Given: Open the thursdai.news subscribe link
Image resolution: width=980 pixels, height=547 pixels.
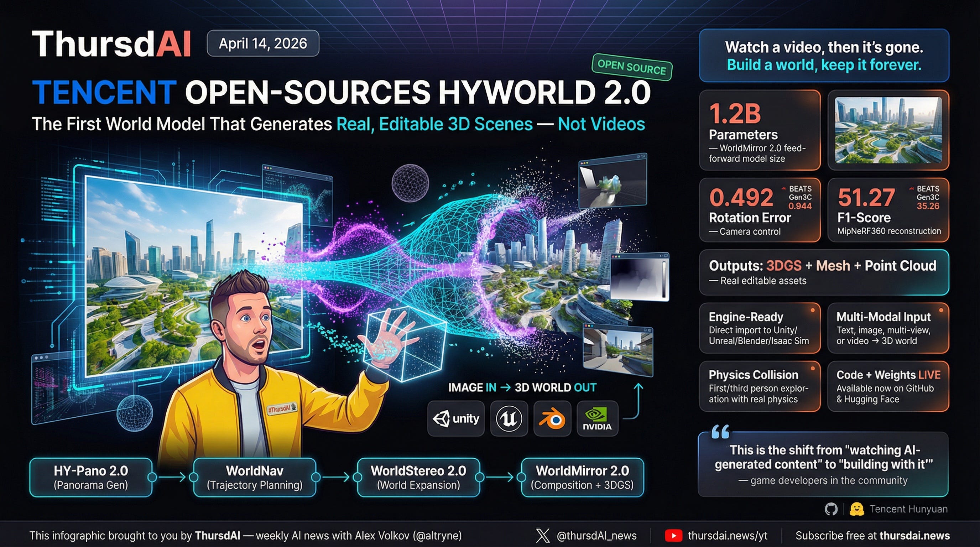Looking at the screenshot, I should click(x=914, y=536).
